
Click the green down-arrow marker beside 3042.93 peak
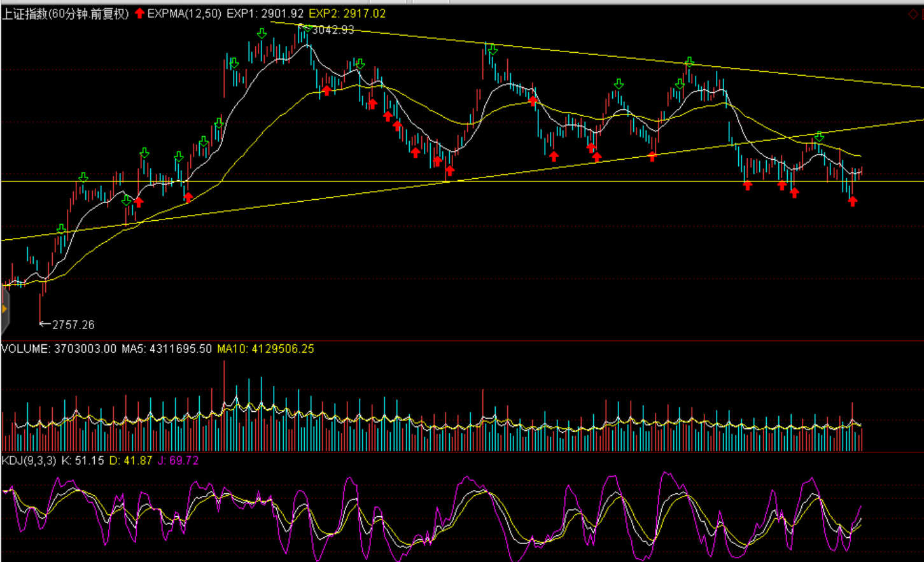(x=307, y=29)
